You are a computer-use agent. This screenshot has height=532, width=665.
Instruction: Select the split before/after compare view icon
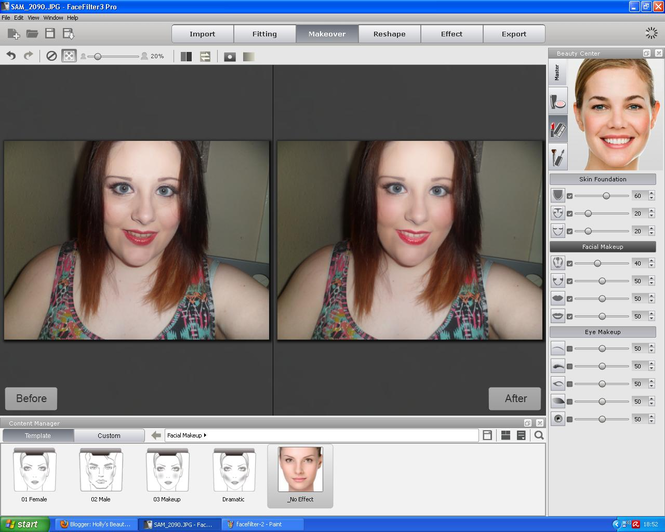[x=186, y=57]
